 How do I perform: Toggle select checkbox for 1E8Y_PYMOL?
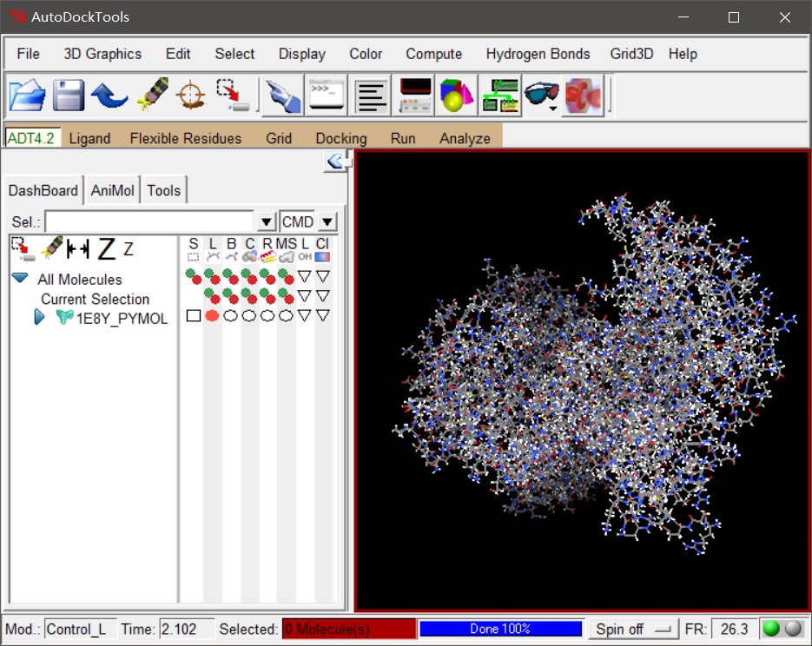pos(193,315)
